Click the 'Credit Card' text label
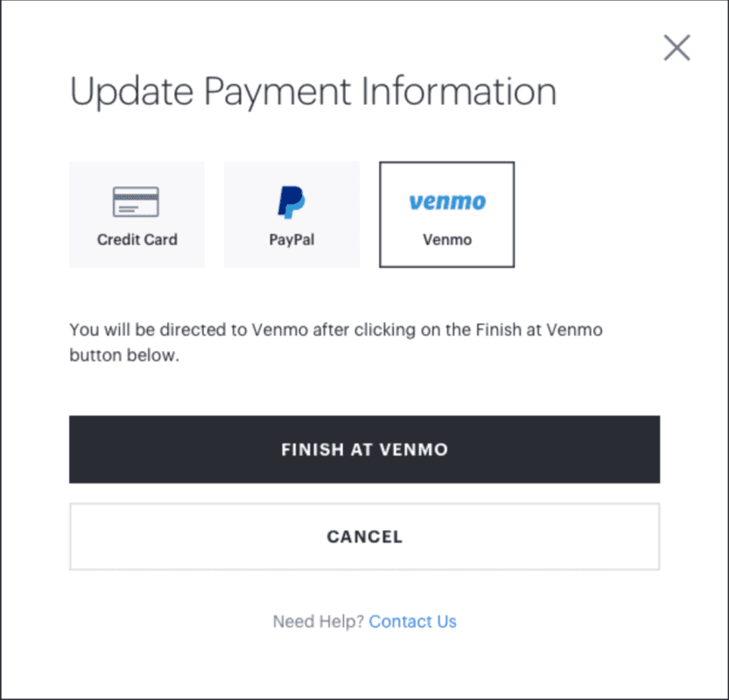Image resolution: width=729 pixels, height=700 pixels. 137,240
